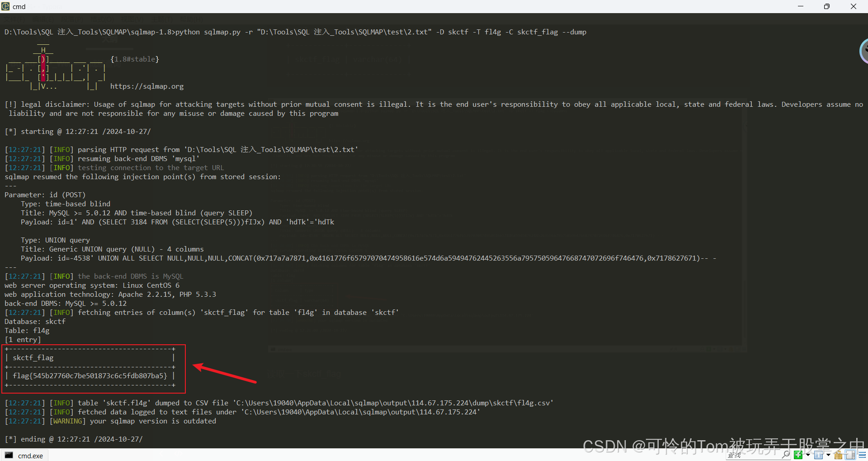The image size is (868, 461).
Task: Open the 编辑(E) menu
Action: tap(43, 19)
